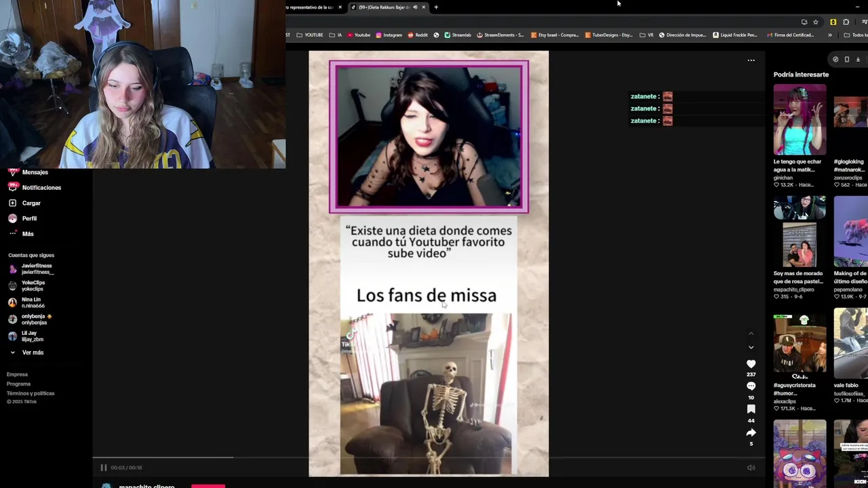Click the ginichan creator name
Image resolution: width=868 pixels, height=488 pixels.
[783, 178]
